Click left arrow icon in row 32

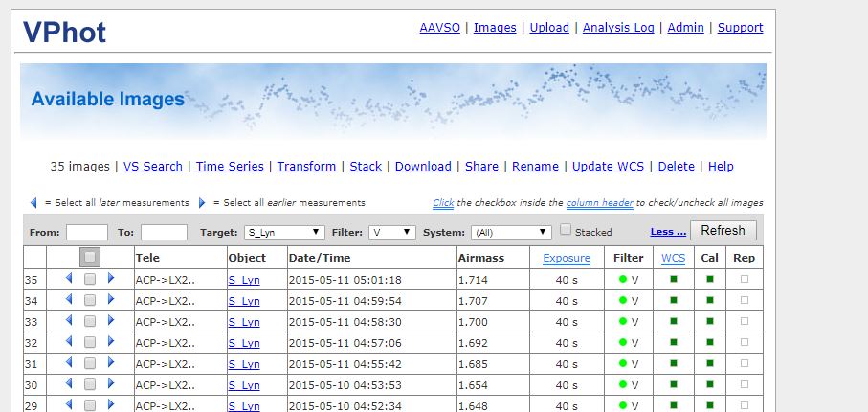click(69, 342)
